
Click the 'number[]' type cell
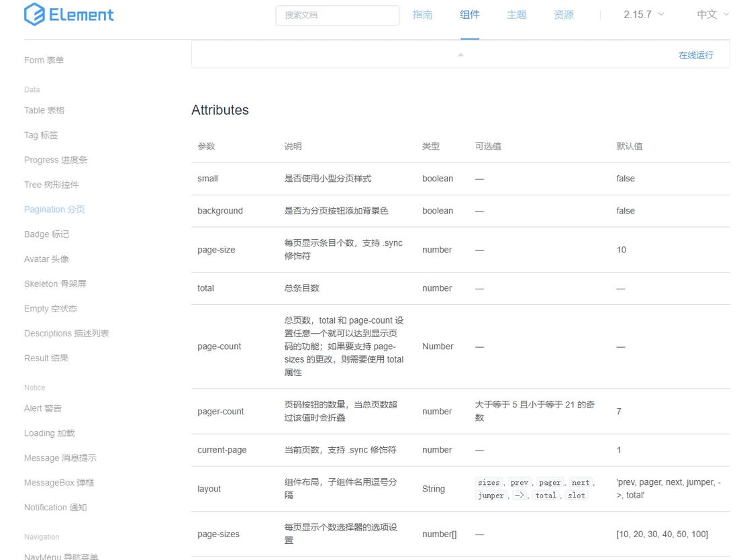[440, 534]
